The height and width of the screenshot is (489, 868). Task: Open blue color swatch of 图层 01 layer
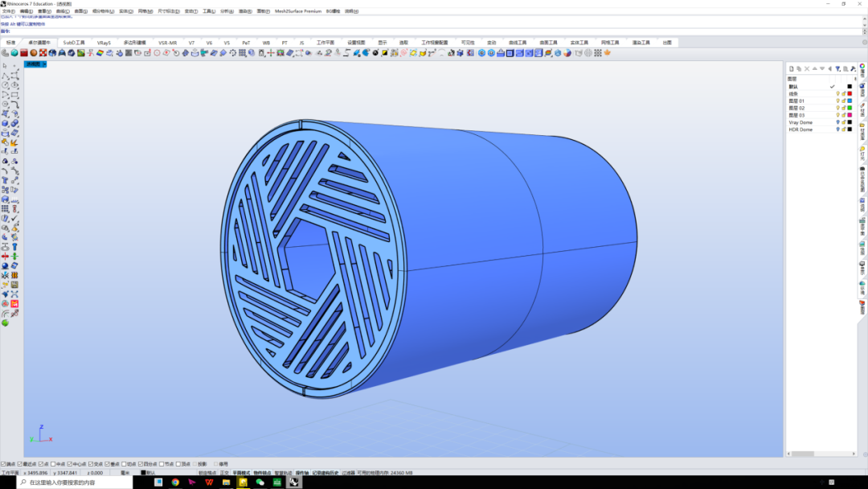[x=850, y=101]
